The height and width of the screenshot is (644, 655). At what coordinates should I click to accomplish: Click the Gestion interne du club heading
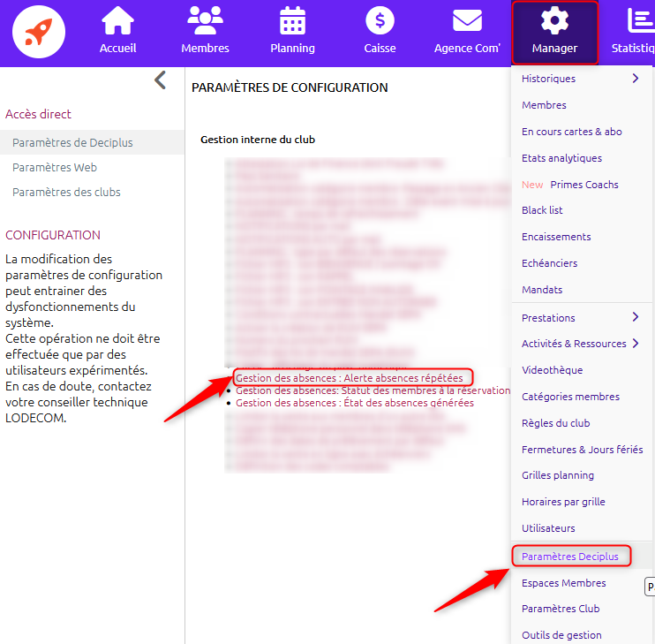point(258,140)
